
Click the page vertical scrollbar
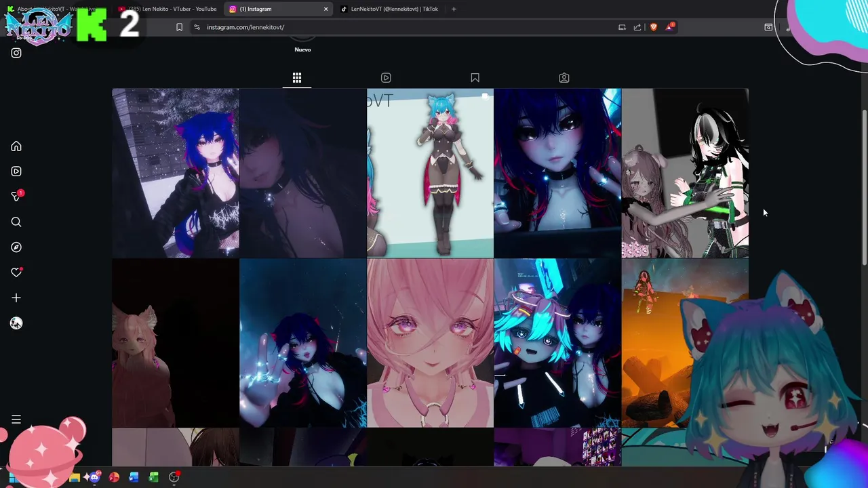[x=864, y=186]
